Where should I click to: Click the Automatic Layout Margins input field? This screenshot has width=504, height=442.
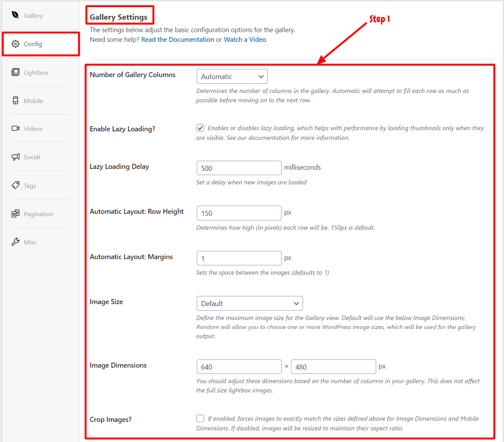(239, 258)
